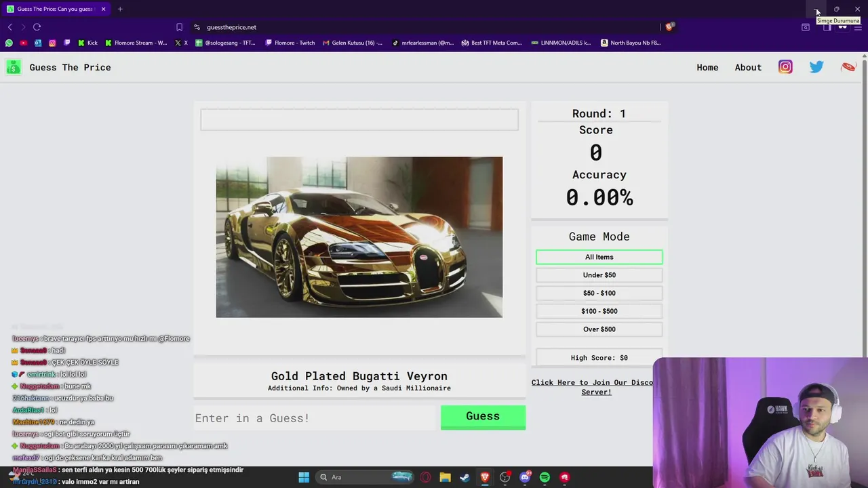Launch Opera GX from taskbar
868x488 pixels.
425,477
